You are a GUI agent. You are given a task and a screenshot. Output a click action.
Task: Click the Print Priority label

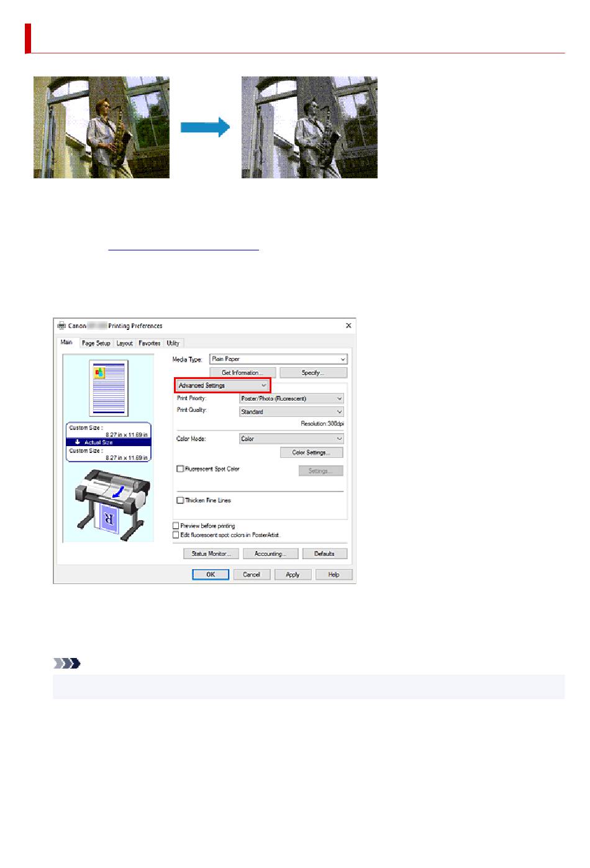pos(191,398)
